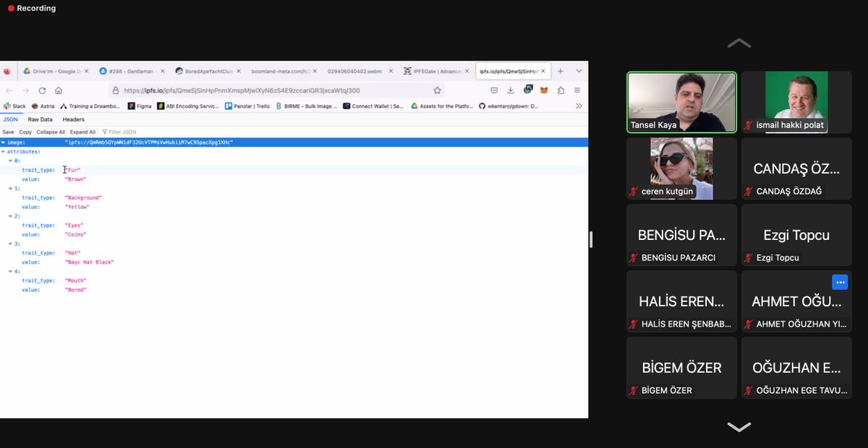
Task: Switch to the Raw Data tab
Action: 41,119
